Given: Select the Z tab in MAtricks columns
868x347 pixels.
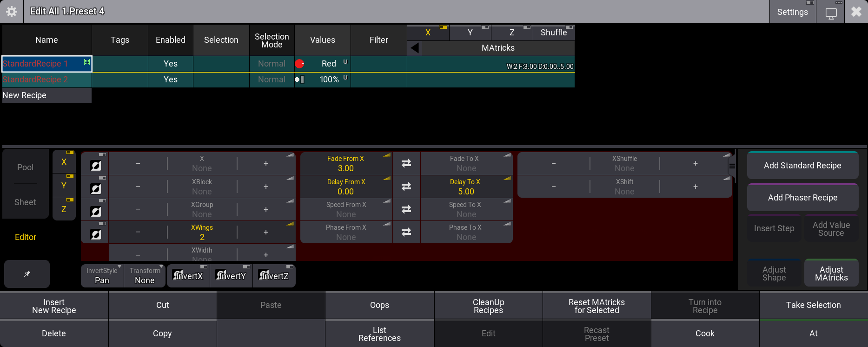Looking at the screenshot, I should (512, 33).
